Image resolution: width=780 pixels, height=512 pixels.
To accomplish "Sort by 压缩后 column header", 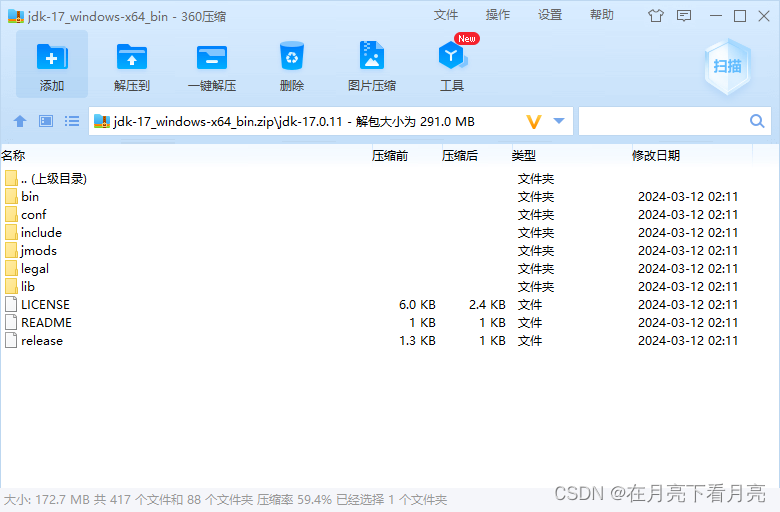I will click(460, 156).
